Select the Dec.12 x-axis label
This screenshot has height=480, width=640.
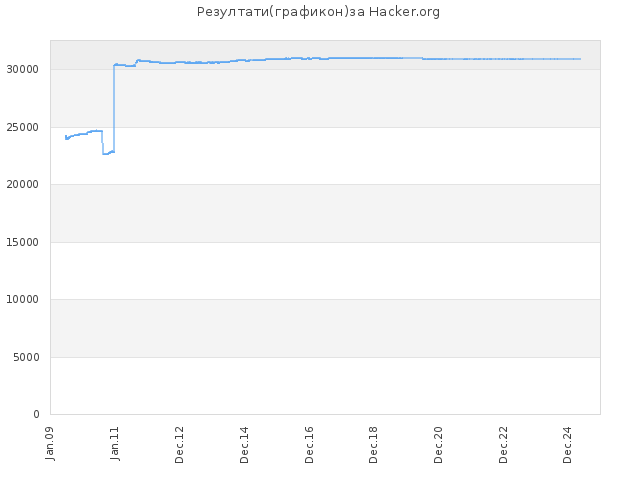[x=179, y=445]
